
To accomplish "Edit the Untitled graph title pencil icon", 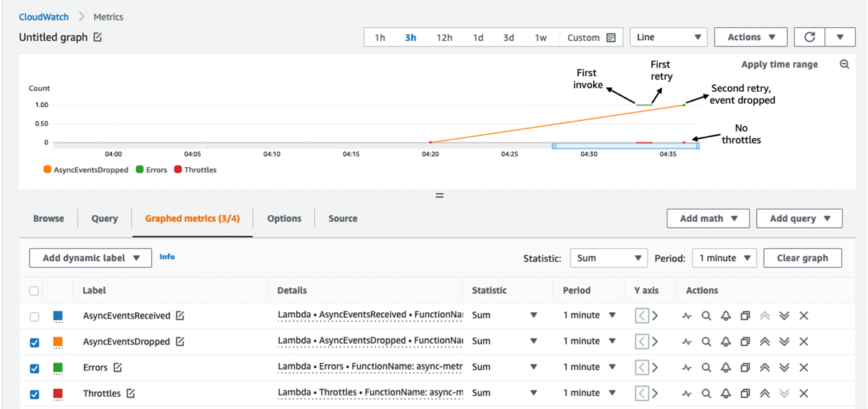I will (x=98, y=37).
